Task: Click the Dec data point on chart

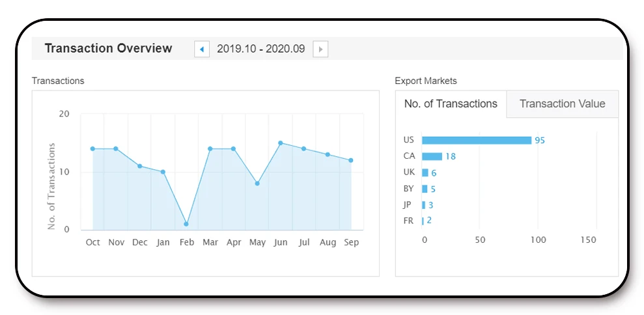Action: pos(139,166)
